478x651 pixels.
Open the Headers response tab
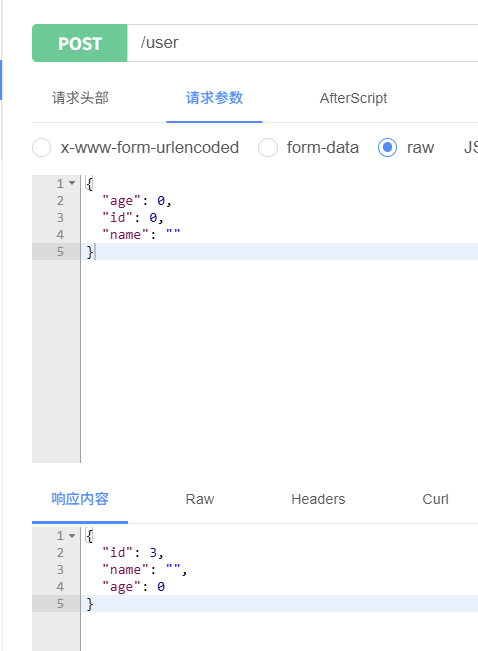click(x=318, y=499)
